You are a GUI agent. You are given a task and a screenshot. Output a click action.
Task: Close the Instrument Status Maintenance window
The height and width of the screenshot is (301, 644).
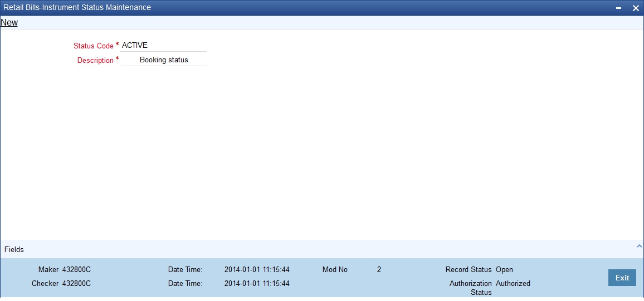pos(636,8)
